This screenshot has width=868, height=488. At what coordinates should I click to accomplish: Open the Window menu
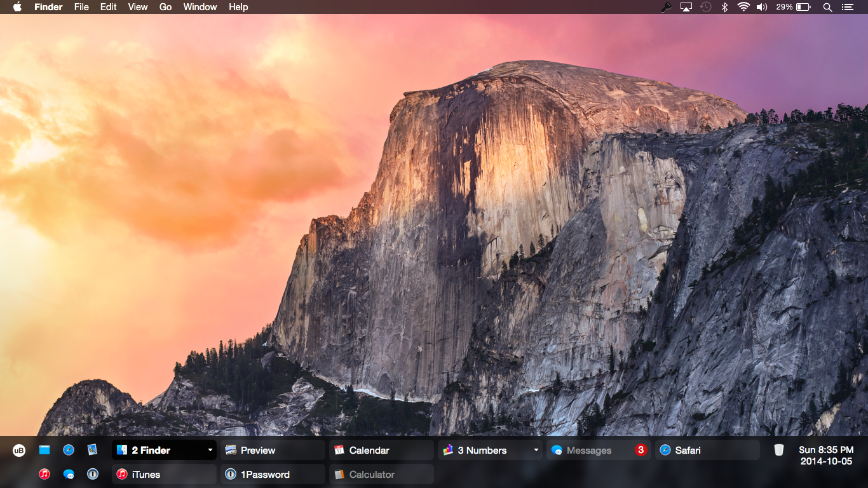[200, 7]
